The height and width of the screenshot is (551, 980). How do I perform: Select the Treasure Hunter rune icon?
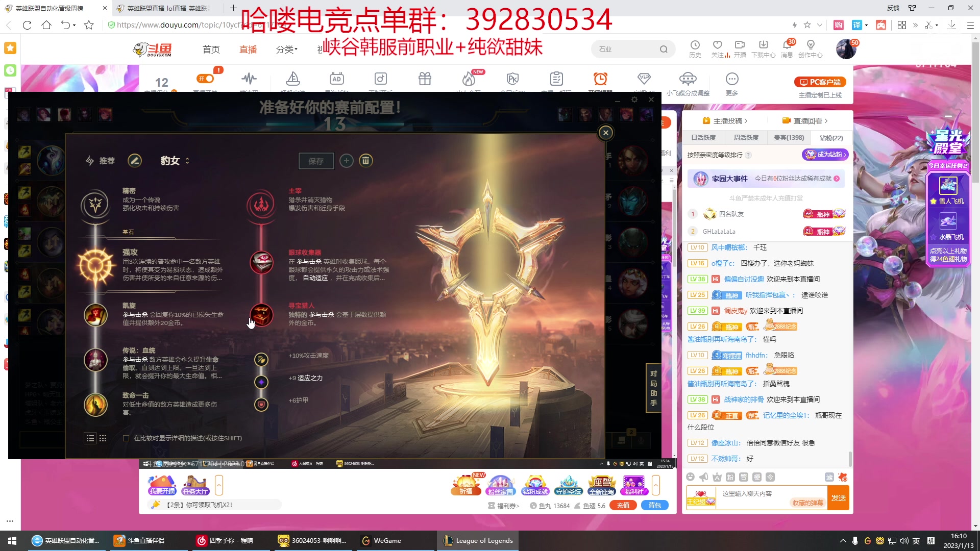pos(261,315)
